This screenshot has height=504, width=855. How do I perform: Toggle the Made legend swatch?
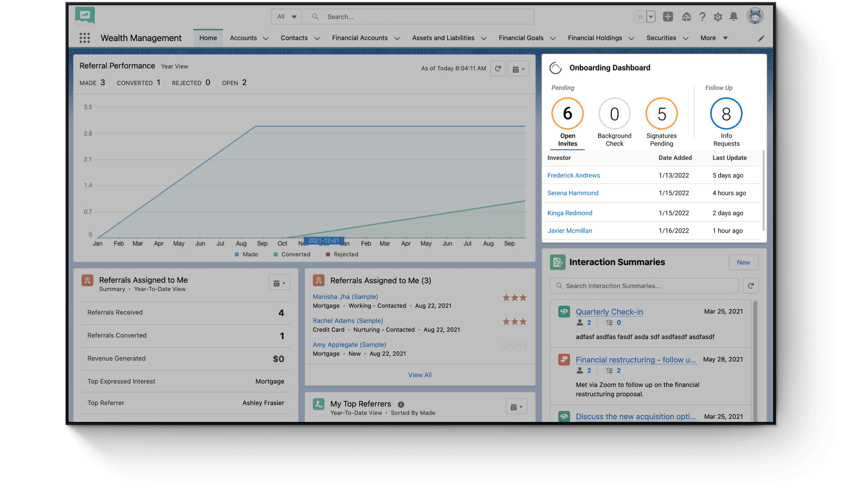237,254
